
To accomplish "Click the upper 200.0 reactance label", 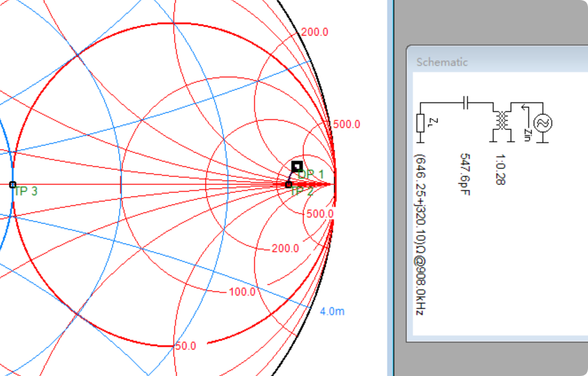I will coord(315,32).
